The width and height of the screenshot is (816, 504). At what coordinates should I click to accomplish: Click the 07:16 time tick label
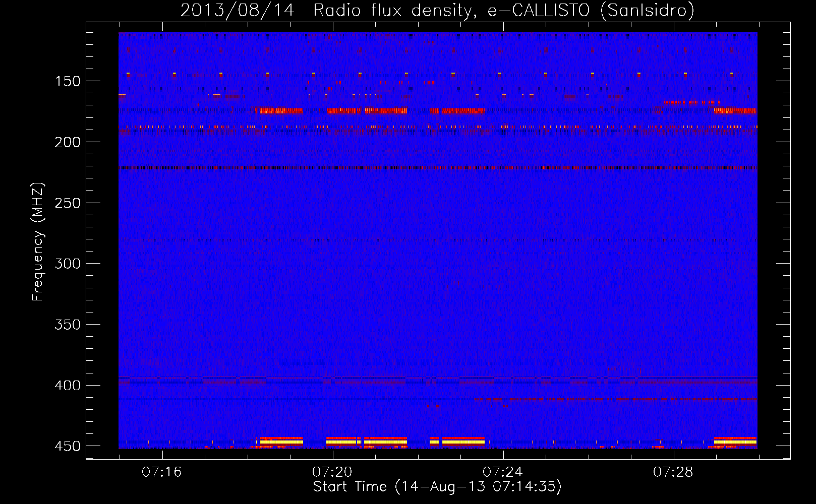click(x=161, y=472)
